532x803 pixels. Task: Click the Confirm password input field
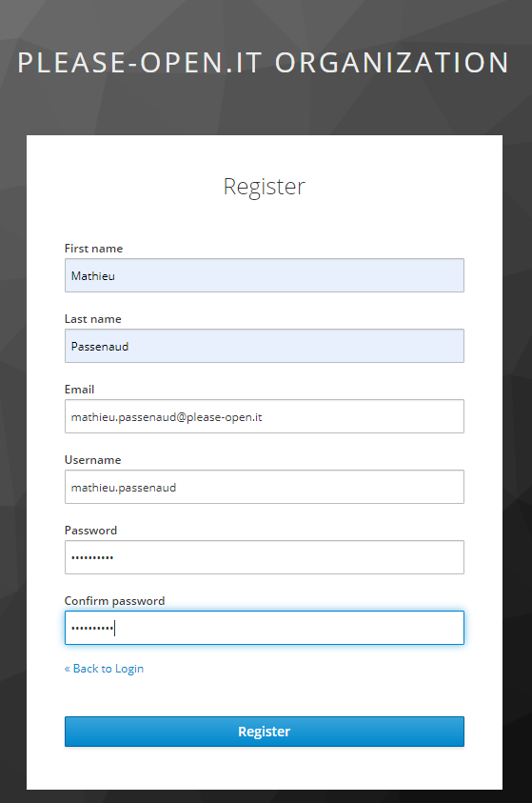click(264, 628)
